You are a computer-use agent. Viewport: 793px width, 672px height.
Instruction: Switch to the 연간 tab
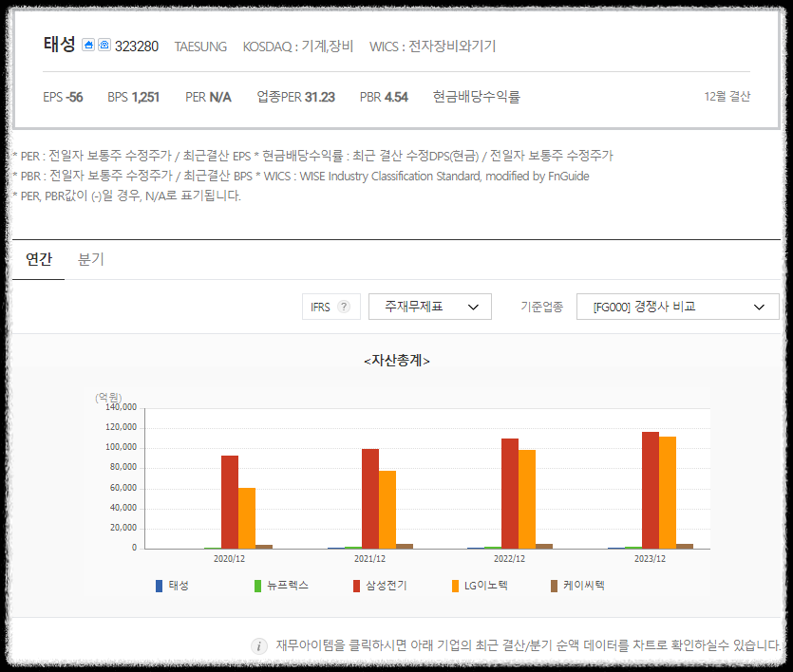(x=38, y=260)
